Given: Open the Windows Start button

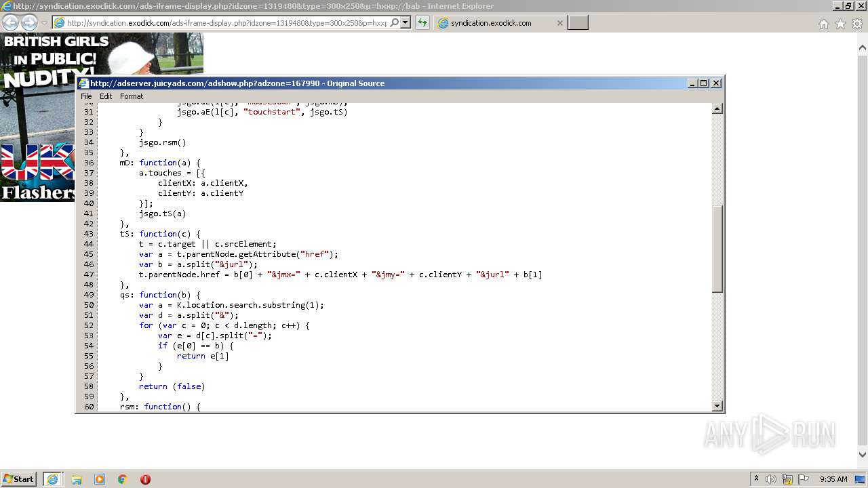Looking at the screenshot, I should (x=19, y=479).
